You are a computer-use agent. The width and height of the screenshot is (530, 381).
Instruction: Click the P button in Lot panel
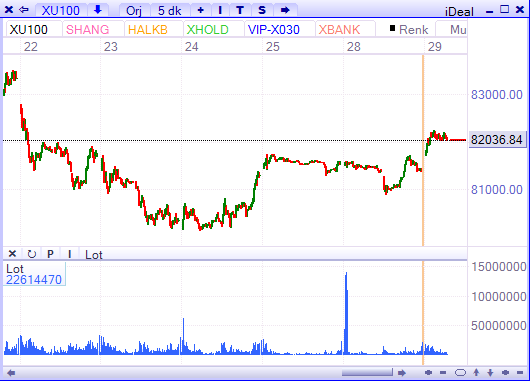pos(50,254)
